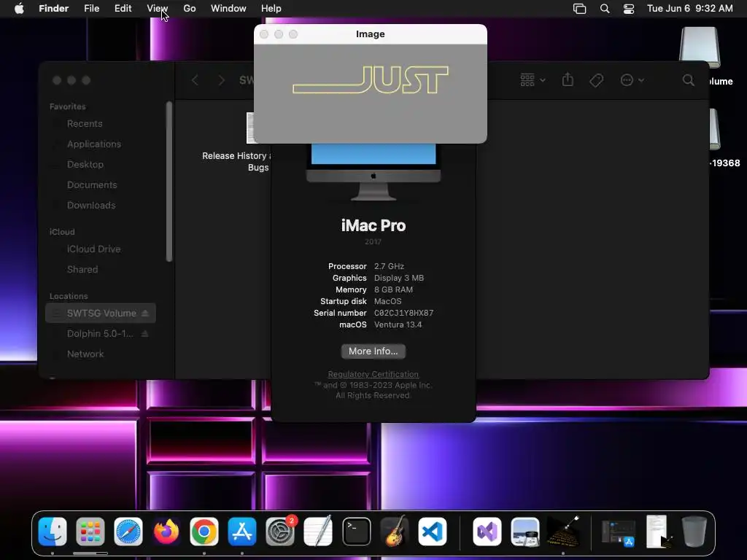Click the Finder window tag icon
747x560 pixels.
pos(596,80)
